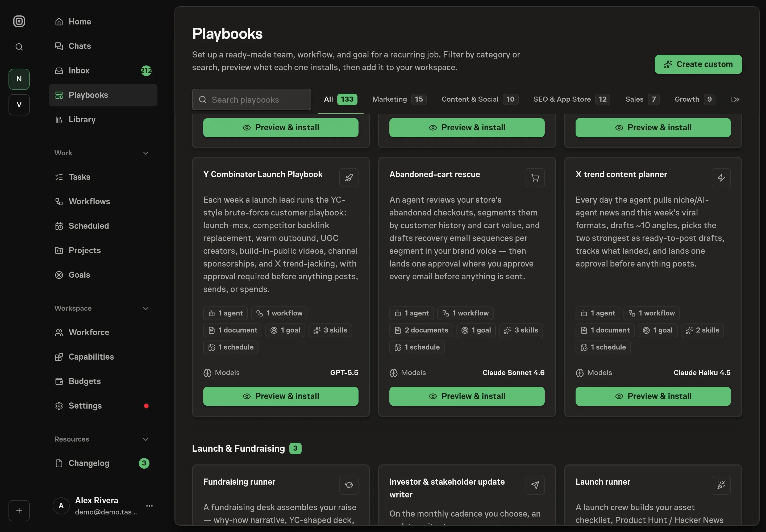
Task: Click Claude Sonnet 4.6 model label
Action: click(x=513, y=373)
